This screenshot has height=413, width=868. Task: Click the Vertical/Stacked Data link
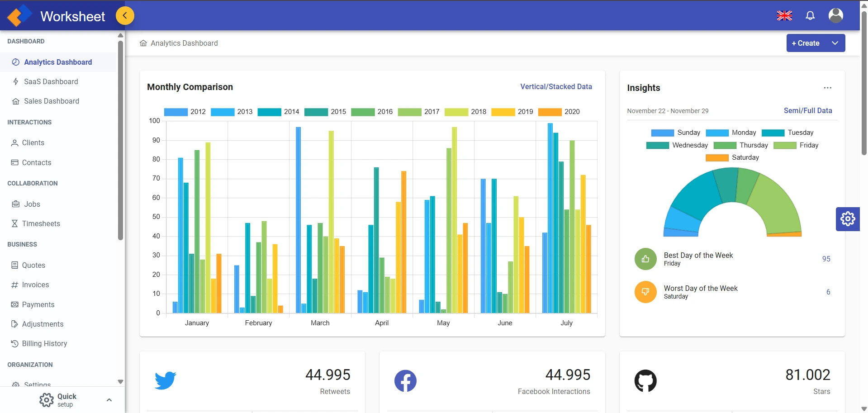coord(556,86)
